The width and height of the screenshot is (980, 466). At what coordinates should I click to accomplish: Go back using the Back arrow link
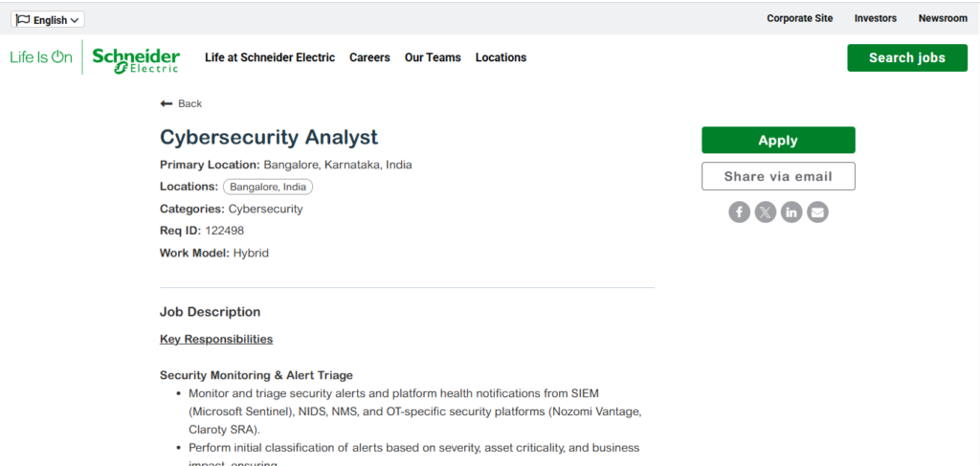pos(181,103)
